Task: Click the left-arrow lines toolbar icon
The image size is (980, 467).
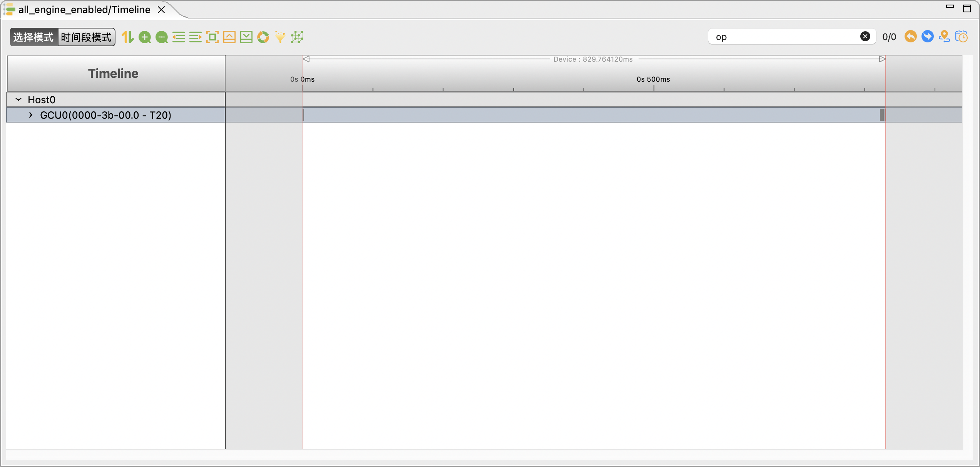Action: [x=179, y=37]
